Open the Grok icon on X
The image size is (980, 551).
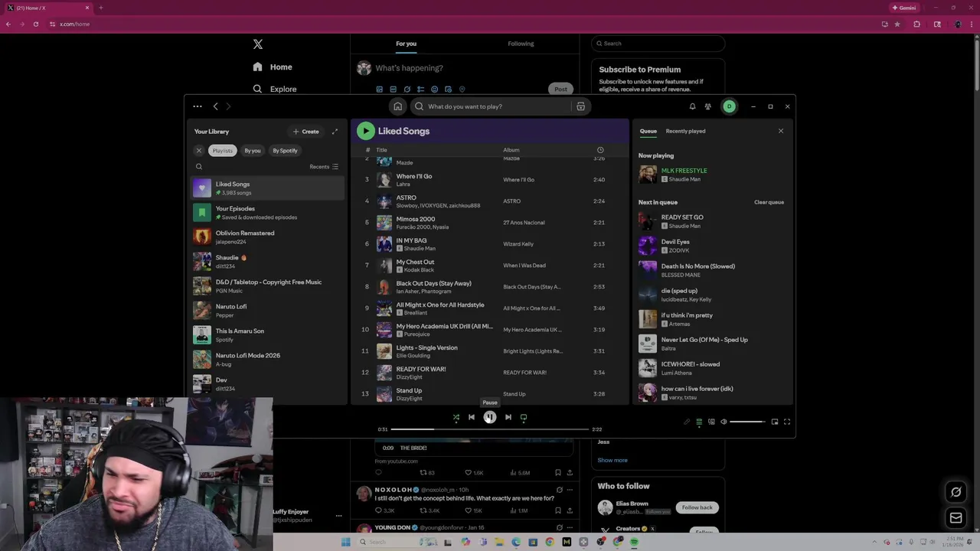(955, 492)
